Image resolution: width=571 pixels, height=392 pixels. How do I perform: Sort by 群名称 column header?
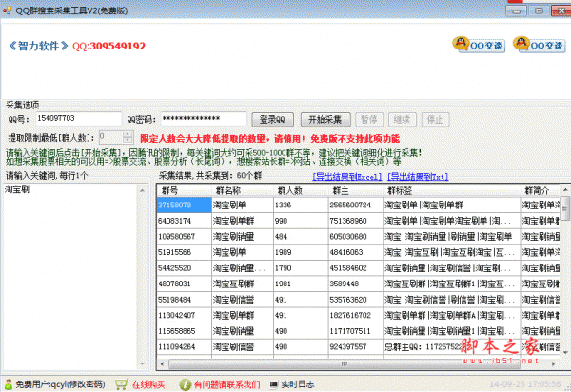coord(243,190)
